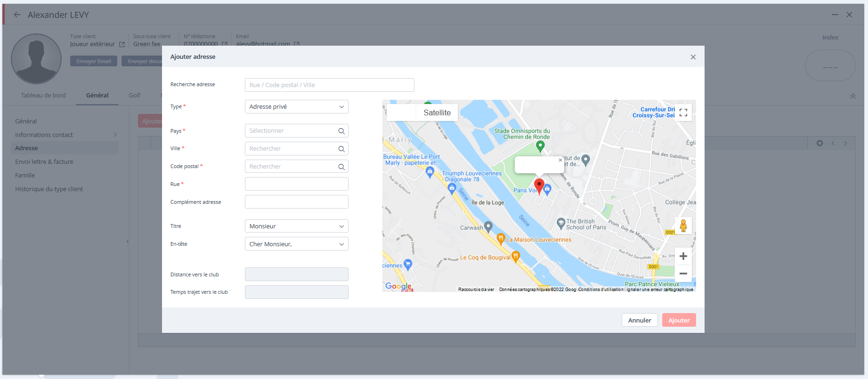Open Historique du type client section
Image resolution: width=868 pixels, height=379 pixels.
click(49, 189)
